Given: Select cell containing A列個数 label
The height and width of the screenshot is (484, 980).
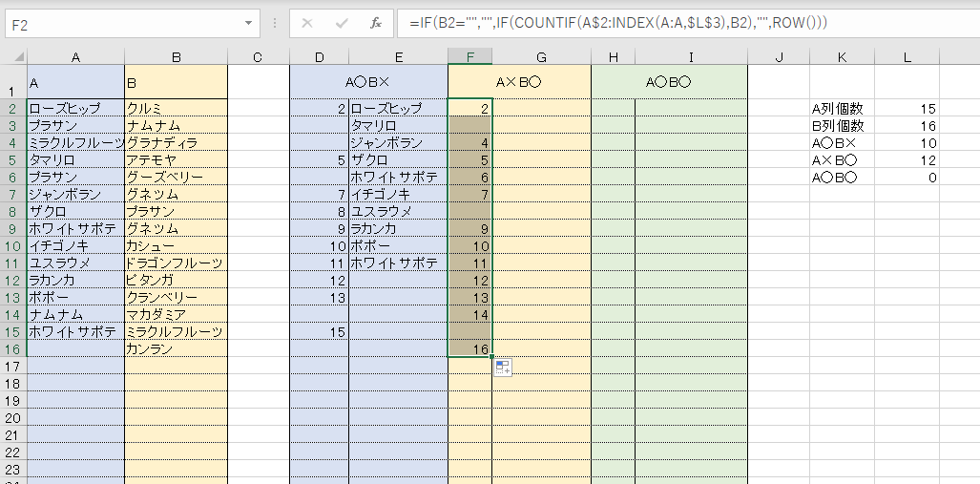Looking at the screenshot, I should click(841, 109).
